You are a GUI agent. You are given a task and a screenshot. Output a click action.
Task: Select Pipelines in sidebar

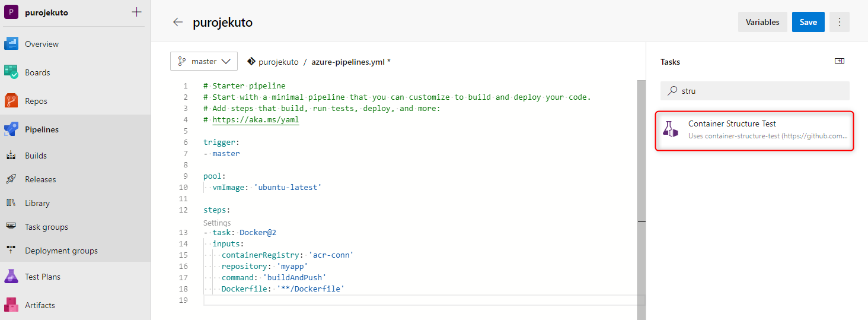[x=42, y=129]
